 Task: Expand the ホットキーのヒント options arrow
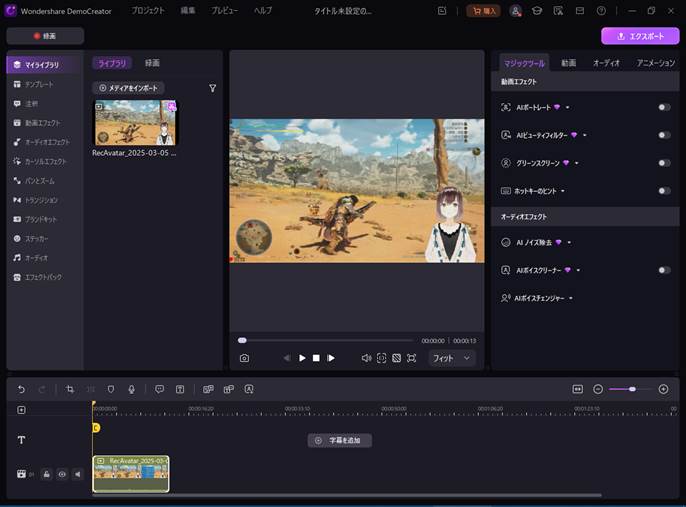pos(563,191)
